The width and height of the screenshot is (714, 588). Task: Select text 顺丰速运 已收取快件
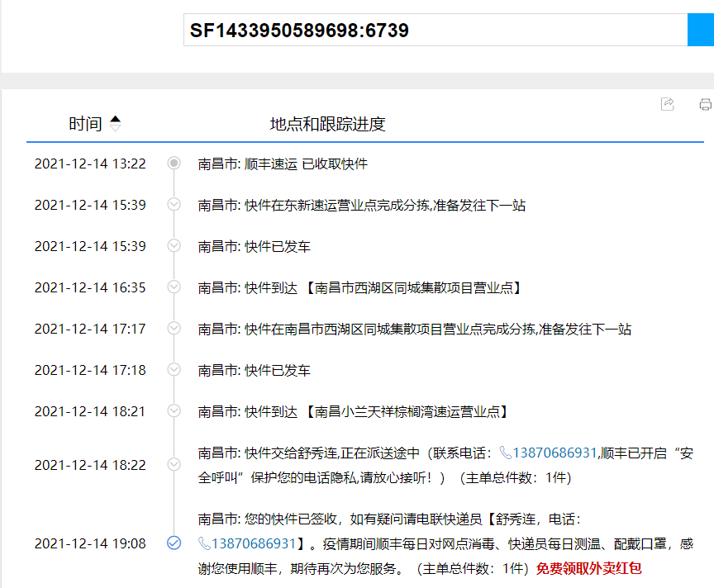click(306, 164)
